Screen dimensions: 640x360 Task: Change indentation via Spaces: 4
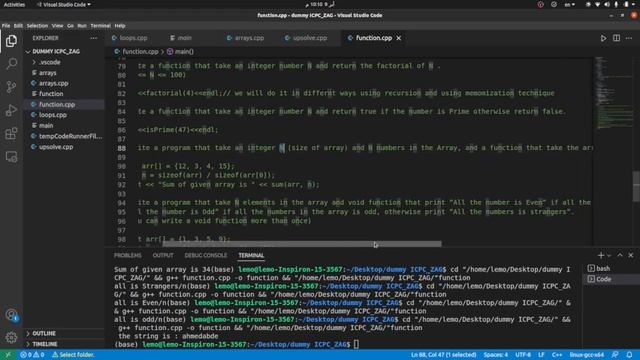click(x=496, y=355)
